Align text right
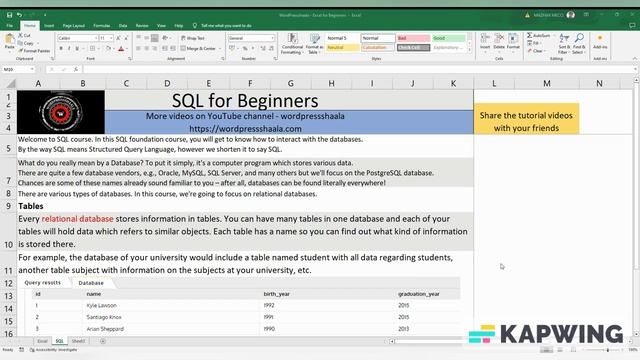The height and width of the screenshot is (360, 640). 154,49
